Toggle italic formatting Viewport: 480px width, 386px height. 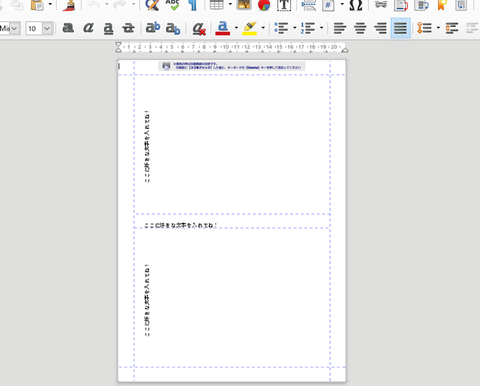point(88,28)
